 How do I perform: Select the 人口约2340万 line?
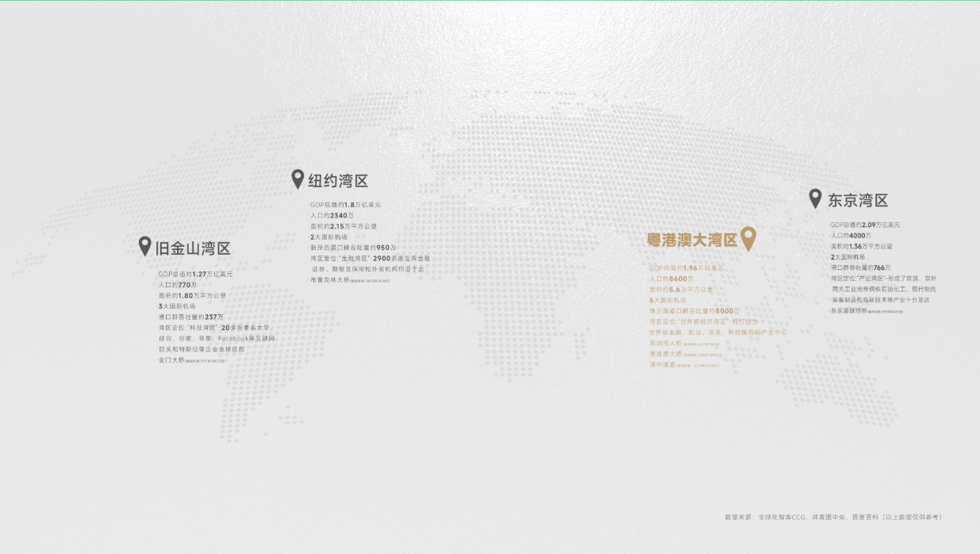pyautogui.click(x=332, y=215)
